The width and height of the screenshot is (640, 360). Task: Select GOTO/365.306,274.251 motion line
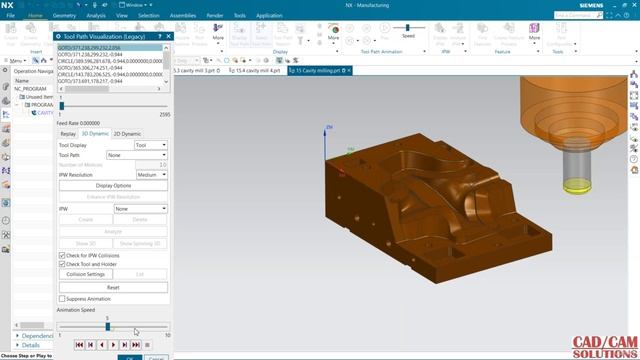(x=90, y=68)
